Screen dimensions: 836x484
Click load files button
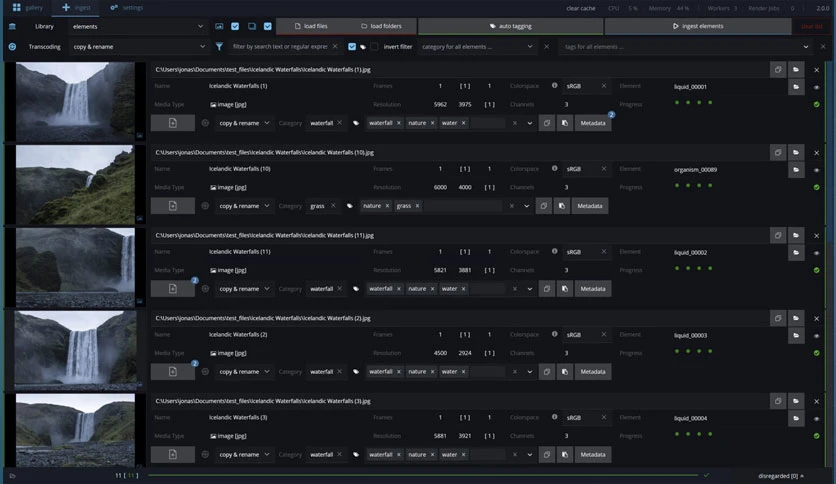[x=311, y=26]
